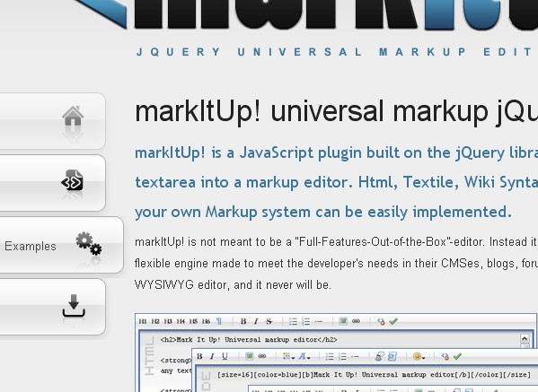Click the line 'textarea into a markup editor'
Viewport: 538px width, 392px height.
click(x=336, y=182)
